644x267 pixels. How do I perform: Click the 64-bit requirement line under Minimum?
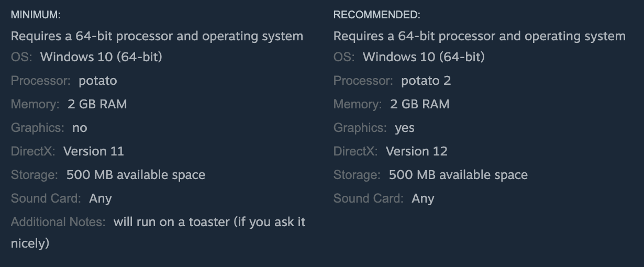(x=157, y=36)
